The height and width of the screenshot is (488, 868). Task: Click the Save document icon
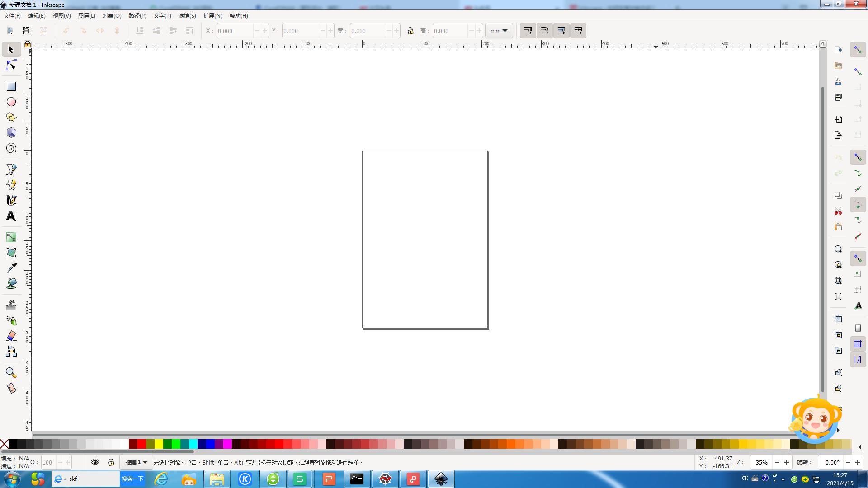click(838, 81)
